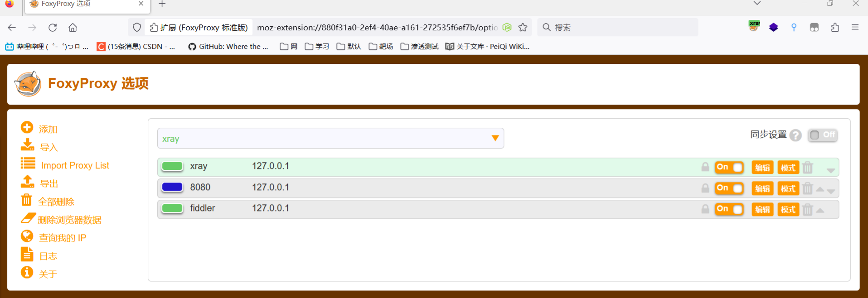Delete the fiddler proxy with trash icon
Viewport: 868px width, 298px height.
point(808,209)
